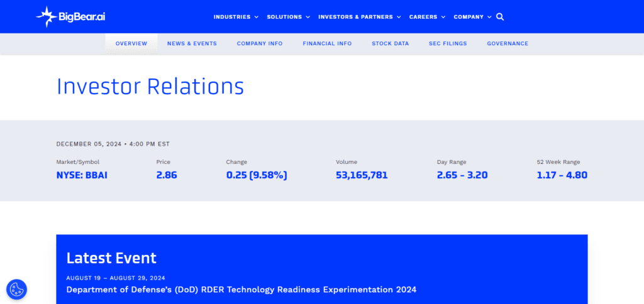This screenshot has height=304, width=644.
Task: Click the NYSE: BBAI symbol
Action: tap(82, 175)
